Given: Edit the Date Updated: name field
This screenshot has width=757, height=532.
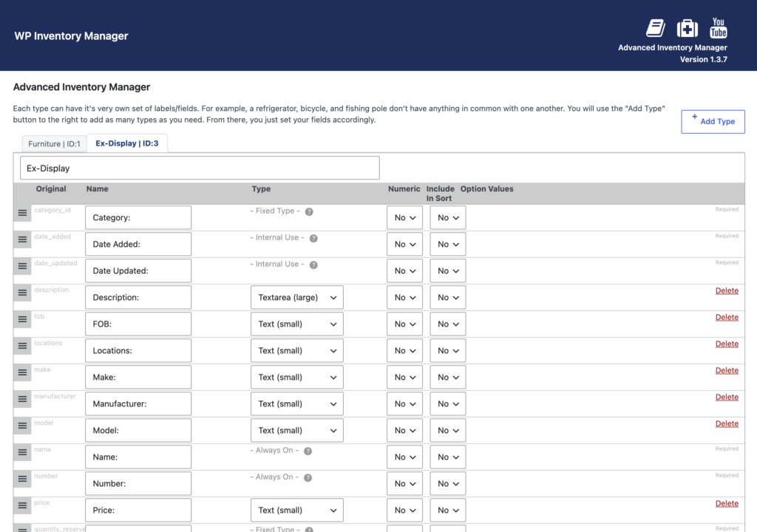Looking at the screenshot, I should (138, 271).
